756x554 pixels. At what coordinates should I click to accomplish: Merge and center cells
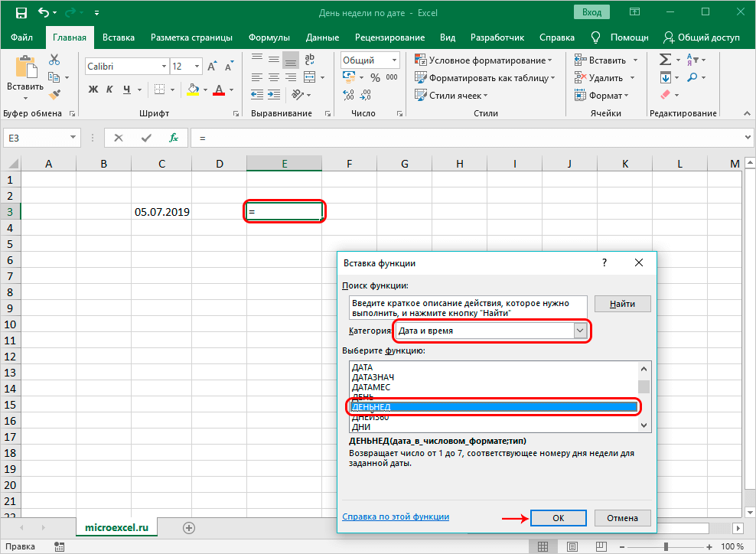tap(310, 77)
